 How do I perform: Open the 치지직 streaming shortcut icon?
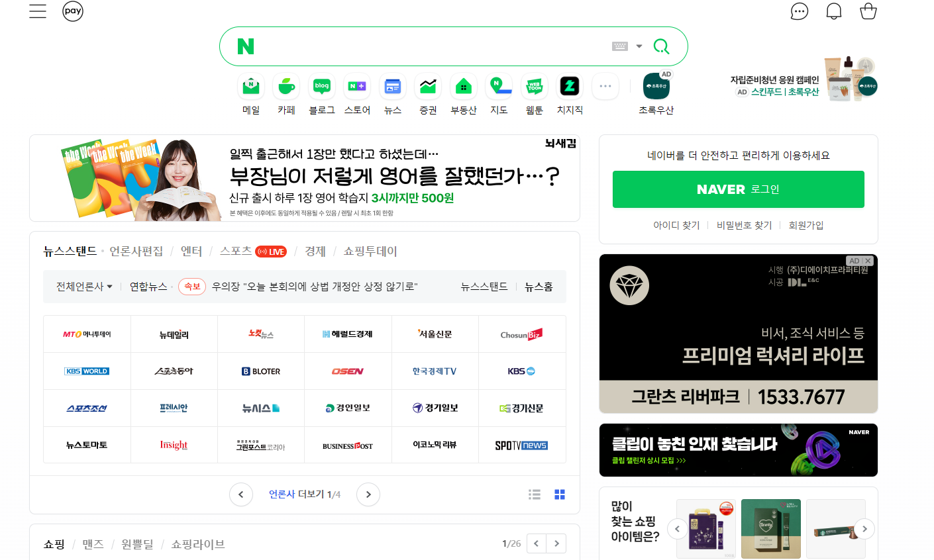point(570,86)
